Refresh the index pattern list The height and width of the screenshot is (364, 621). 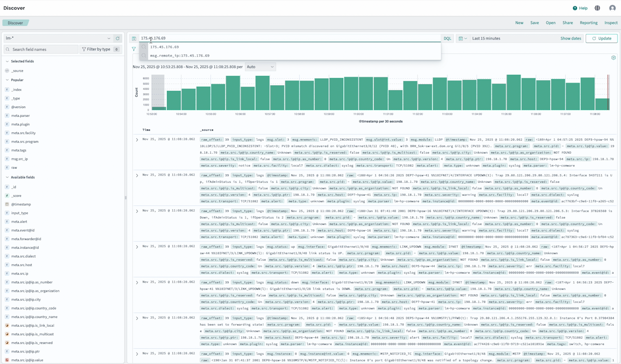pyautogui.click(x=118, y=39)
